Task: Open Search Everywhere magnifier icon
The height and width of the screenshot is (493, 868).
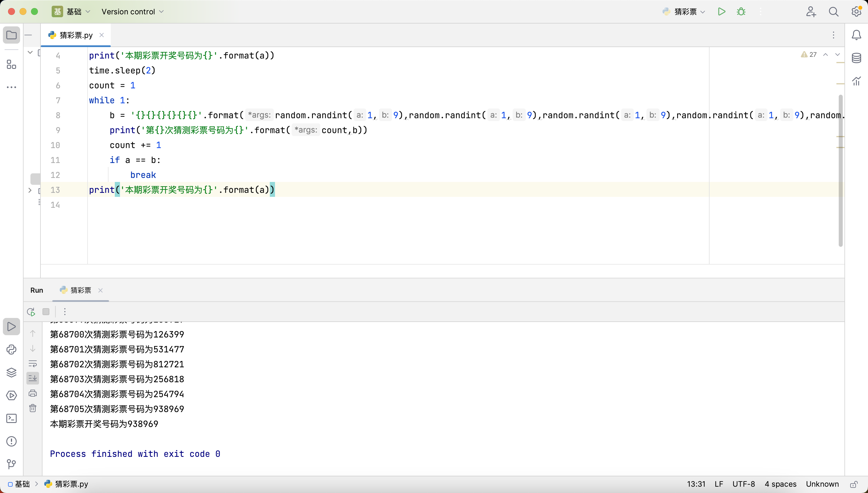Action: point(834,11)
